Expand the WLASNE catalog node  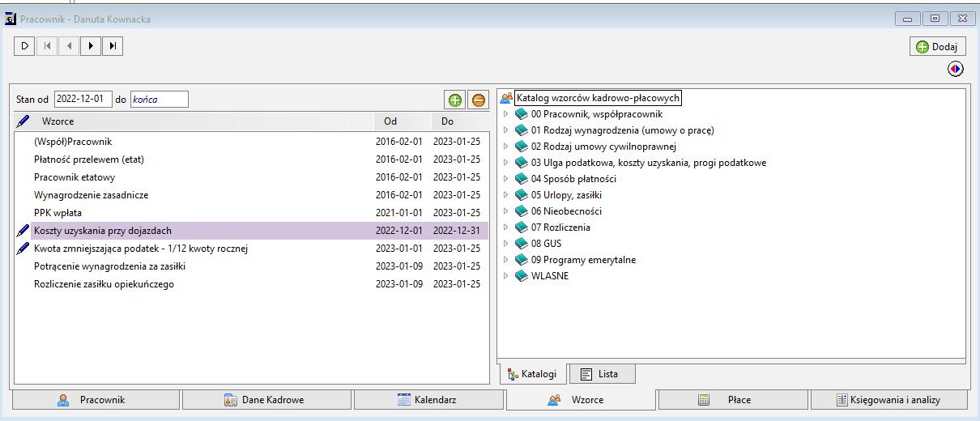click(x=505, y=276)
